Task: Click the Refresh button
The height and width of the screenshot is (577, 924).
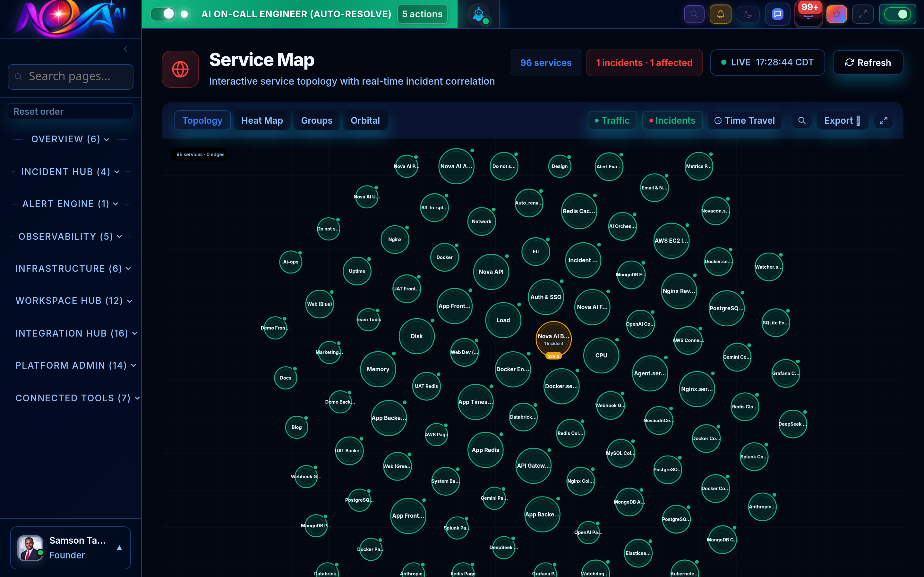Action: (x=868, y=63)
